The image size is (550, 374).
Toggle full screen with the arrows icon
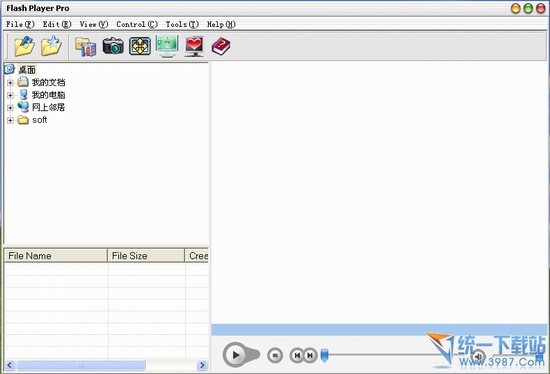140,46
